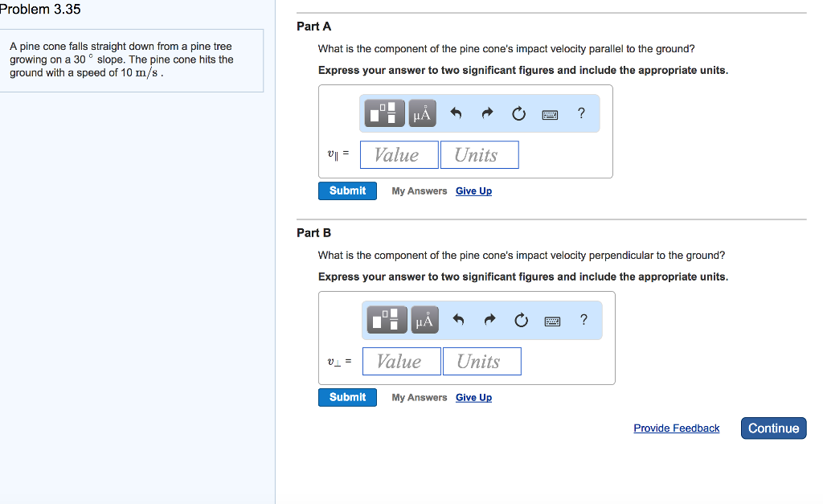Click the templates icon in Part B toolbar
This screenshot has width=823, height=504.
[387, 320]
